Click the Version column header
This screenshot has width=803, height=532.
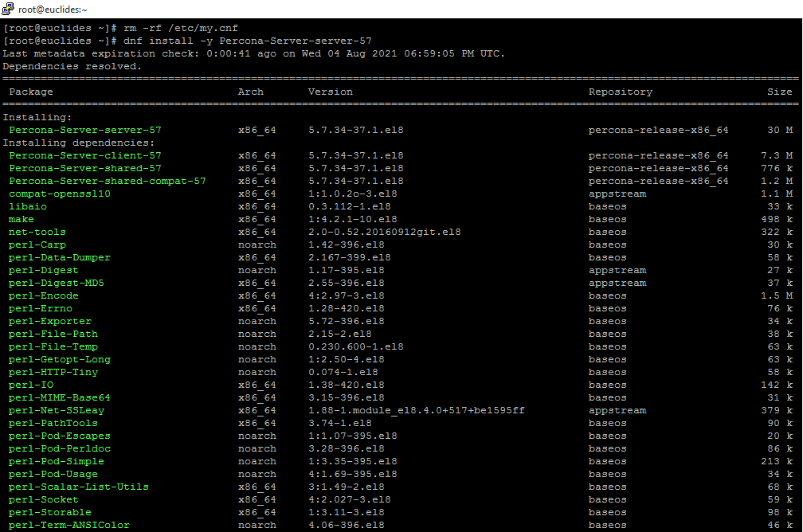click(x=330, y=92)
